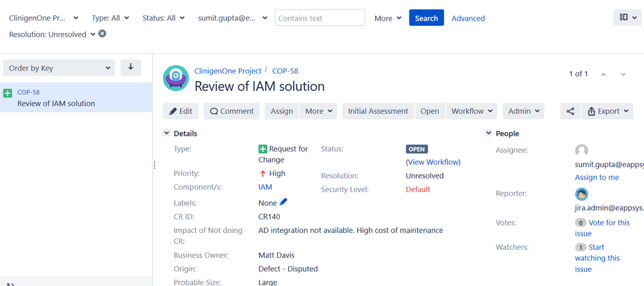Click the Default security level value
The width and height of the screenshot is (644, 286).
[418, 189]
